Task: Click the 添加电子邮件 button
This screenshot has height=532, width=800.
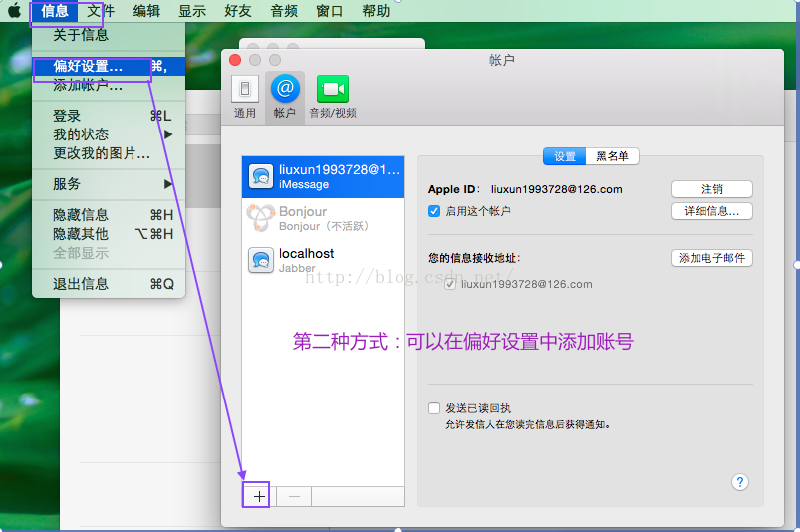Action: (711, 258)
